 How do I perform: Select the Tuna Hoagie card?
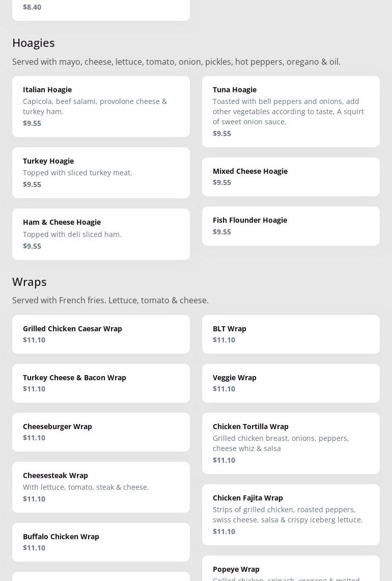click(291, 112)
